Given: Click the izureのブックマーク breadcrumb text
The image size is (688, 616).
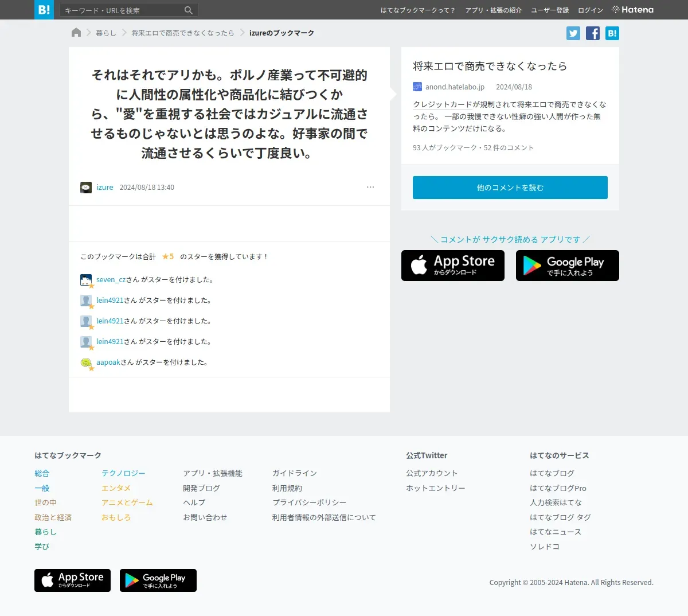Looking at the screenshot, I should pos(282,33).
